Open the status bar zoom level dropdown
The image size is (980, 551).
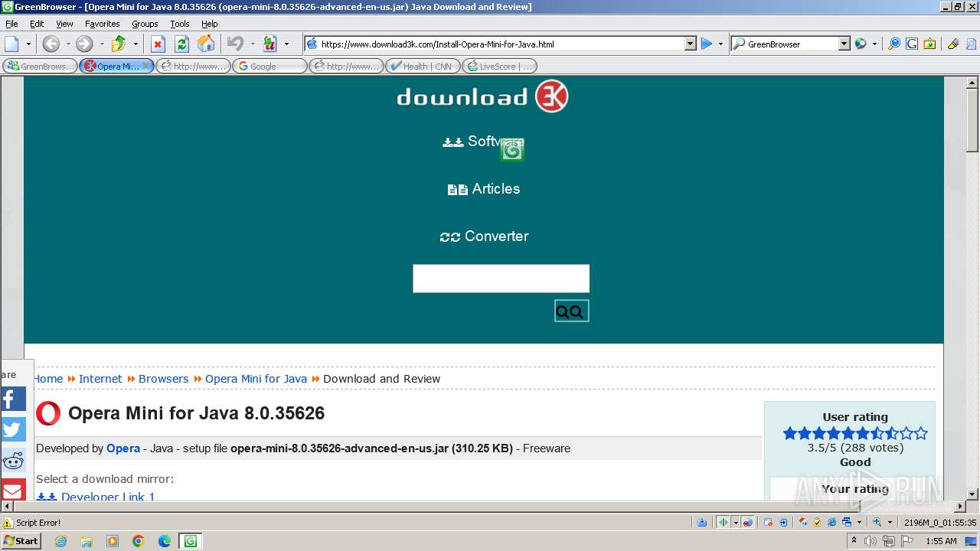[x=890, y=523]
